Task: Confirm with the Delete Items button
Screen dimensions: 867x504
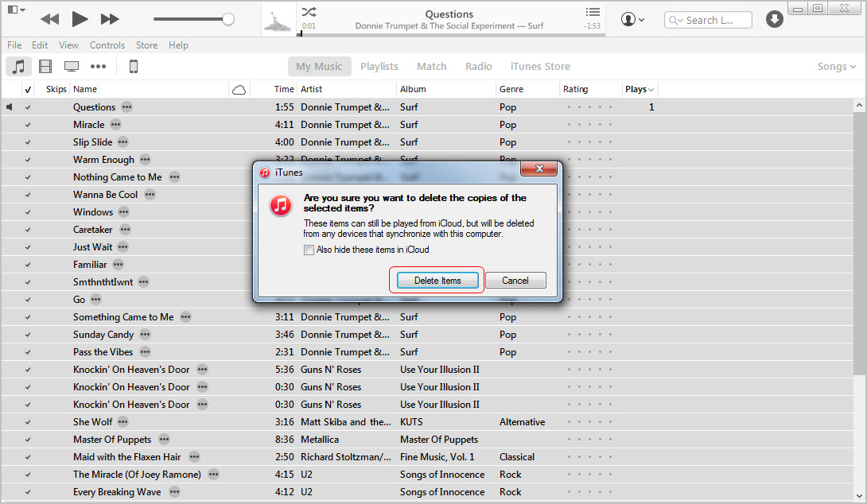Action: [x=437, y=281]
